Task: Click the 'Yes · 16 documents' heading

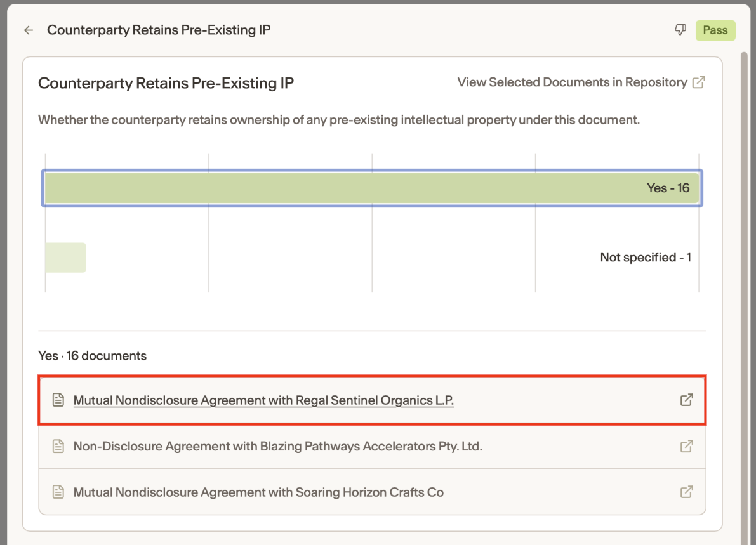Action: click(92, 356)
